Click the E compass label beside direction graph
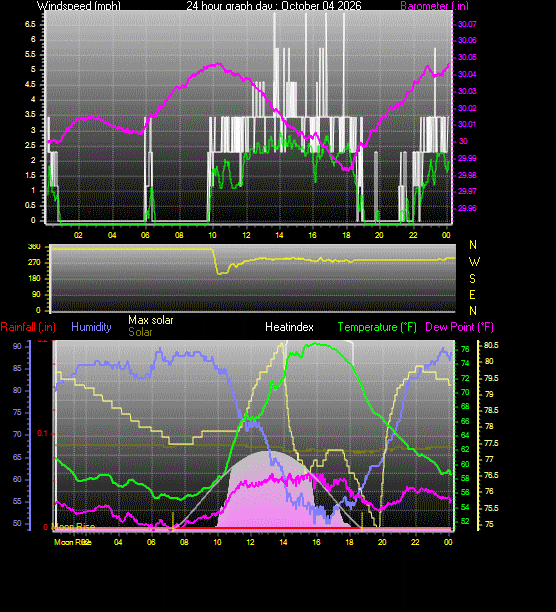Image resolution: width=556 pixels, height=612 pixels. [x=473, y=295]
